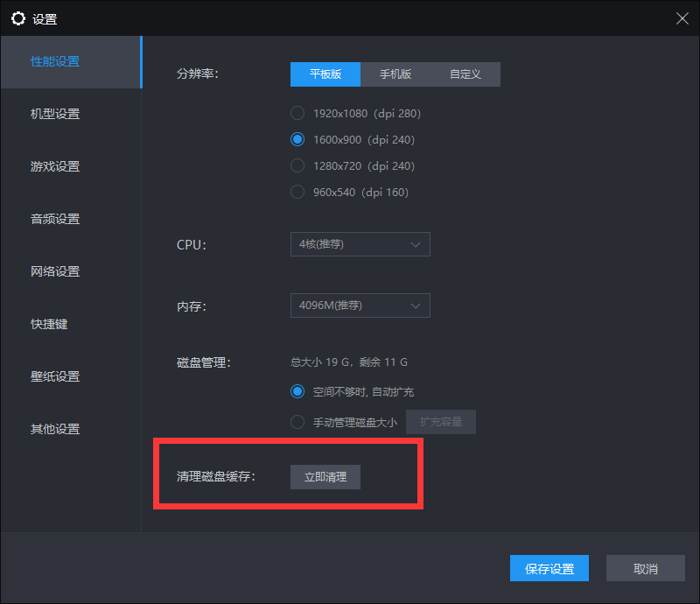The image size is (700, 604).
Task: Open the CPU cores dropdown
Action: (x=360, y=244)
